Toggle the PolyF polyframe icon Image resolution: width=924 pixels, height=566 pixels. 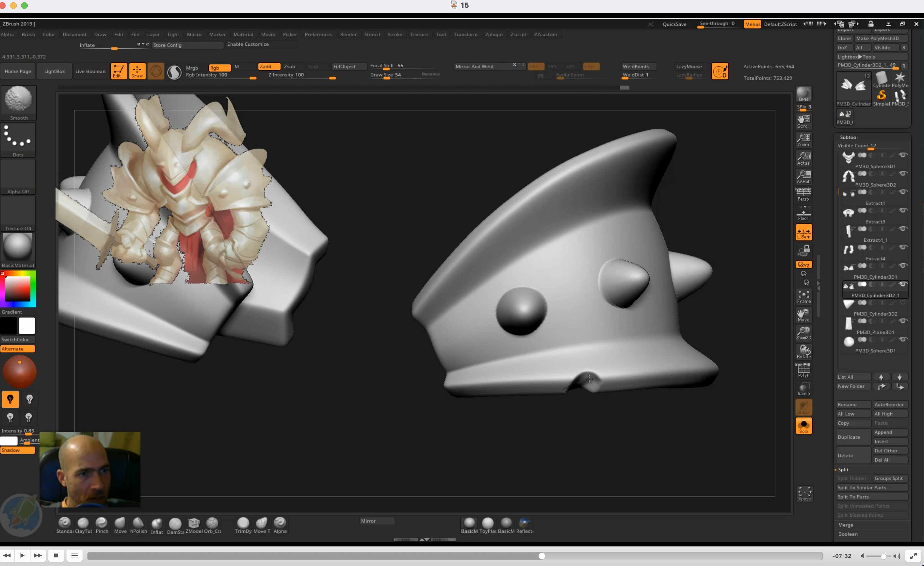tap(804, 371)
